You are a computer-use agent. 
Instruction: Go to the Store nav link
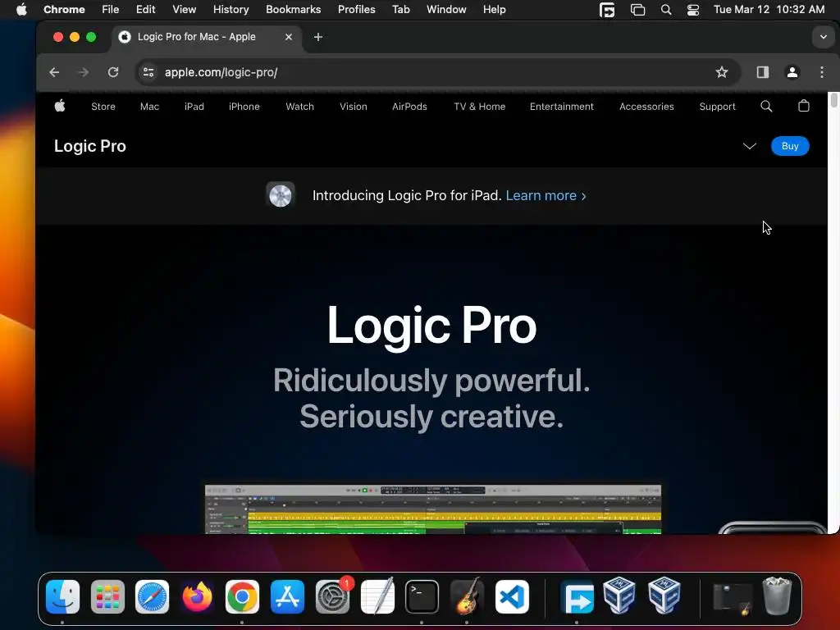(103, 107)
